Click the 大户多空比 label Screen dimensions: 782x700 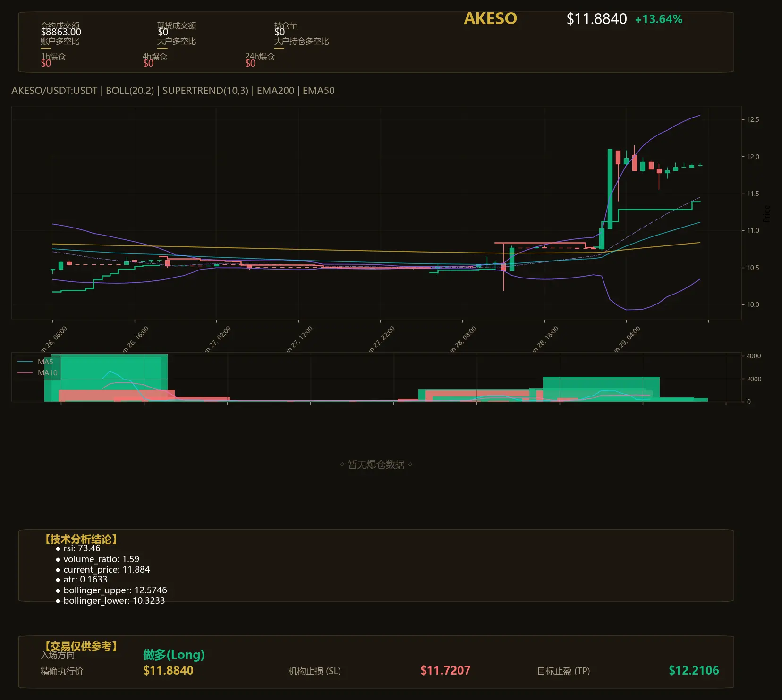pyautogui.click(x=177, y=41)
